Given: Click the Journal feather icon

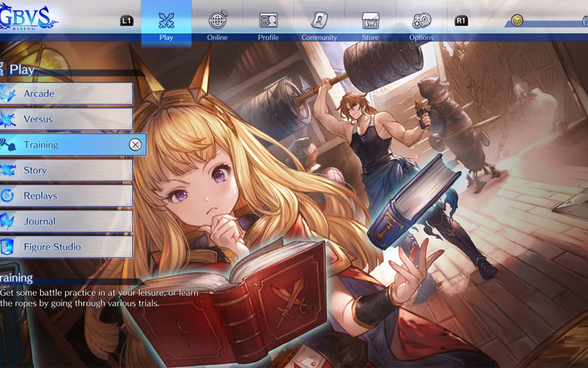Looking at the screenshot, I should [8, 221].
